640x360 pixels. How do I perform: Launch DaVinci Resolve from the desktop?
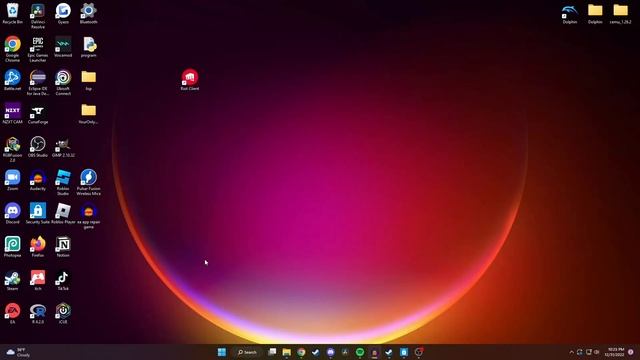point(38,16)
